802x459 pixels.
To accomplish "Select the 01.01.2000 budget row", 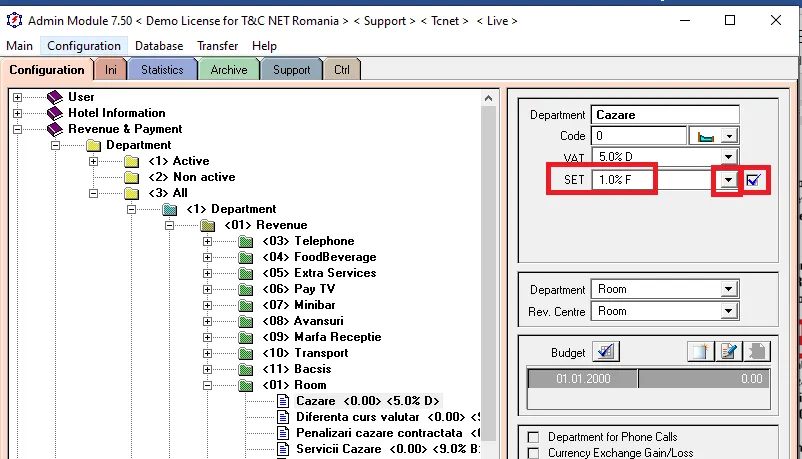I will click(649, 379).
